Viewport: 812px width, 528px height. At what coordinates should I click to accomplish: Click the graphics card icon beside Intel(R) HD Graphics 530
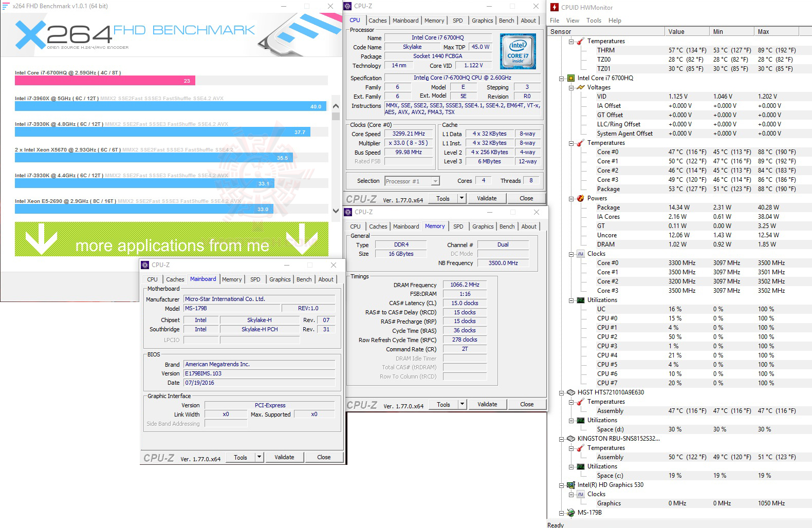(570, 485)
